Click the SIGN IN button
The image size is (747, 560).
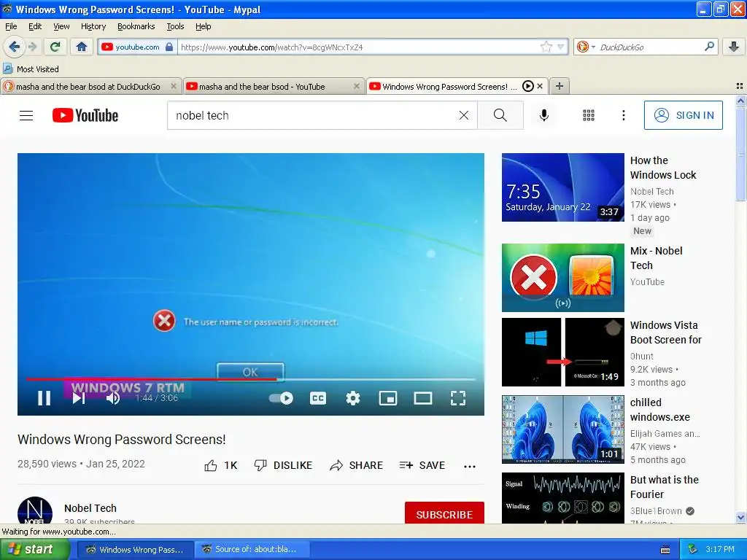[x=683, y=115]
